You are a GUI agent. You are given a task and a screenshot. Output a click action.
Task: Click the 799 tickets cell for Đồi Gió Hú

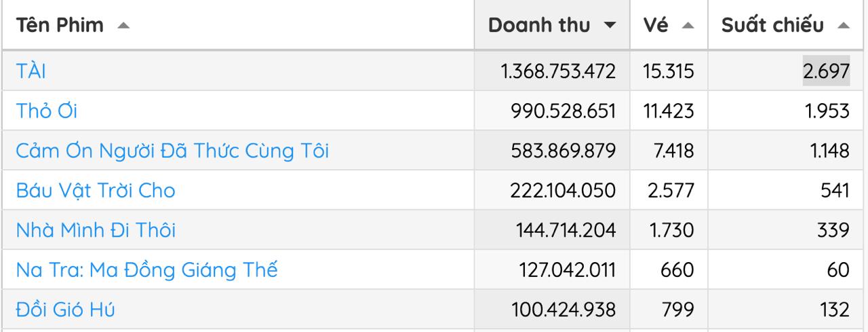(x=677, y=310)
